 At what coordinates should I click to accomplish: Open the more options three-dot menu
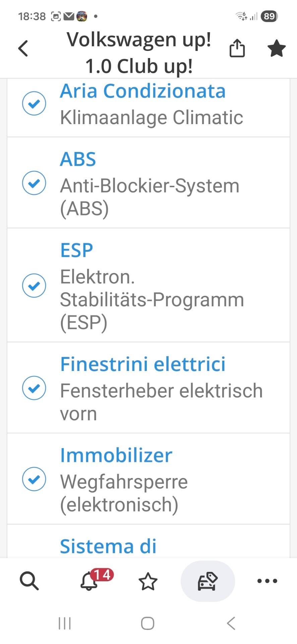267,581
